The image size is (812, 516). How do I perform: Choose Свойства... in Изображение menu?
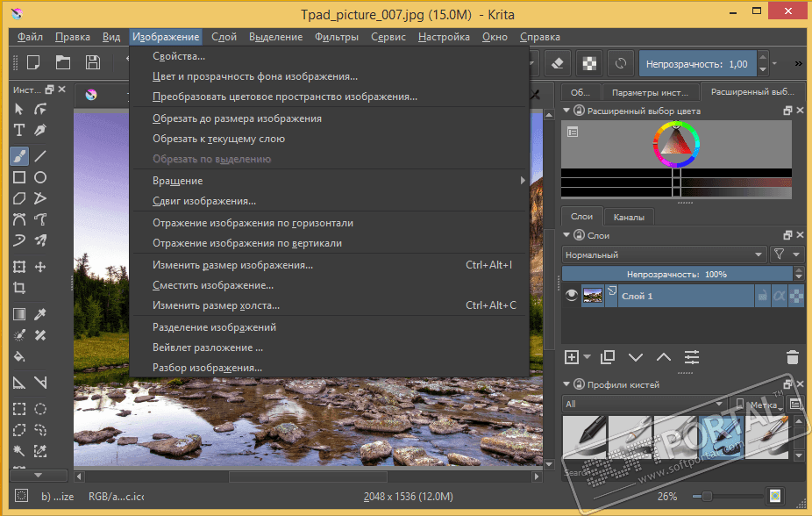click(330, 56)
